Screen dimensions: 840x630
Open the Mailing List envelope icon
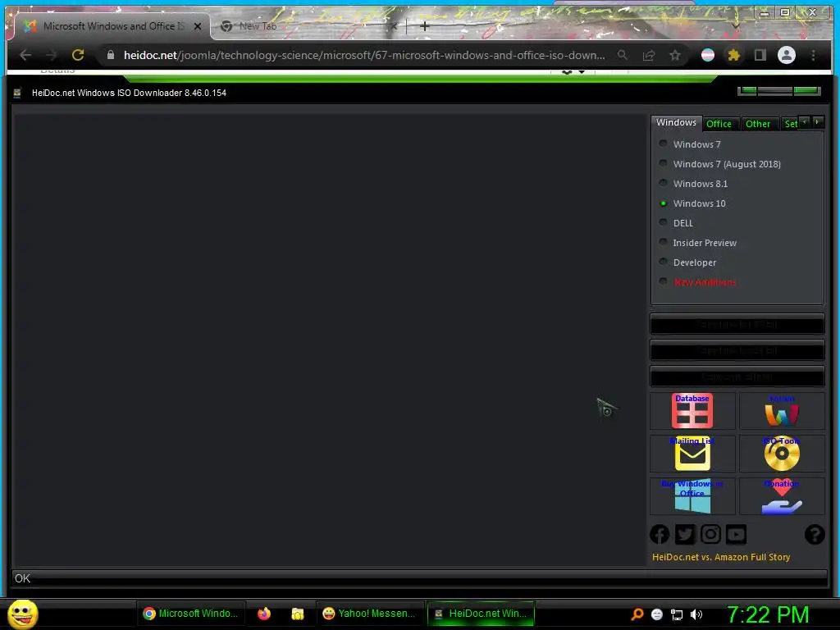pos(692,454)
